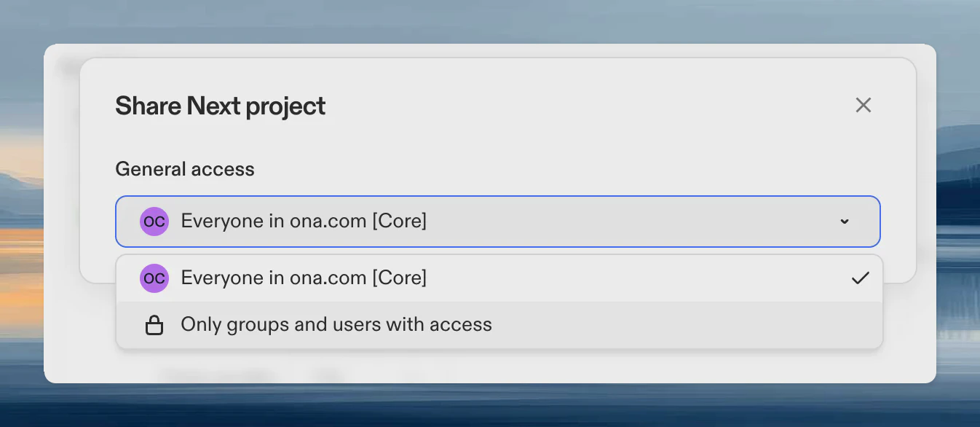Click the lock icon next to restricted access option
Viewport: 980px width, 427px height.
[x=154, y=324]
